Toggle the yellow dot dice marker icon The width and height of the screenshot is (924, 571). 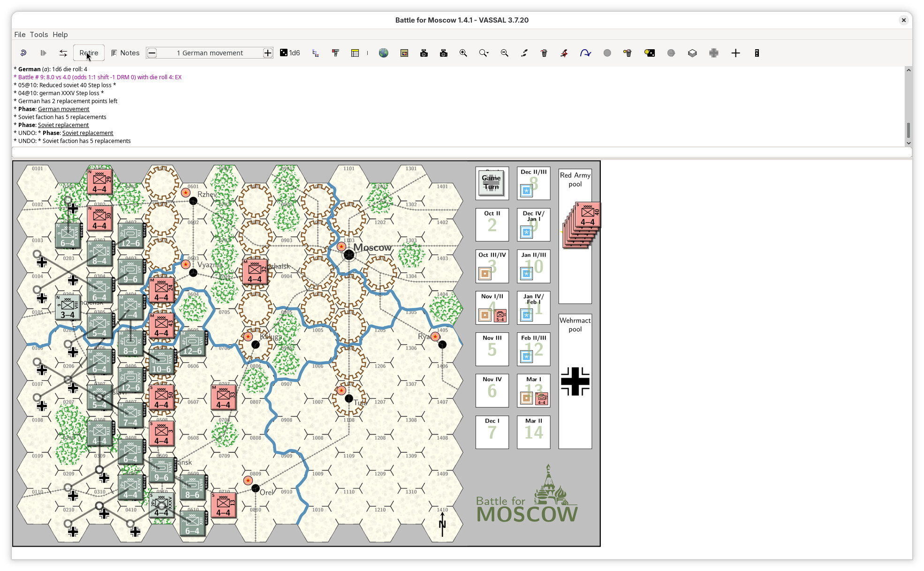click(650, 53)
